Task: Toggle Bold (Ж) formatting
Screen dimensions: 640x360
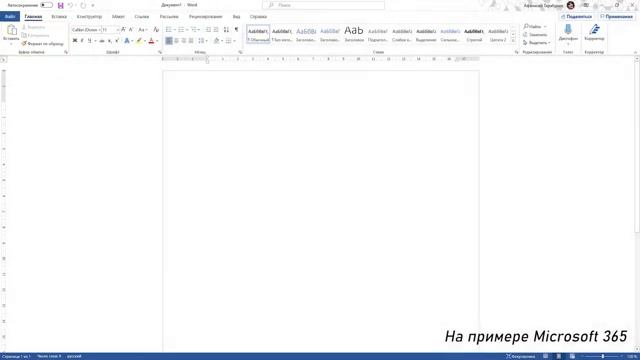Action: point(75,41)
